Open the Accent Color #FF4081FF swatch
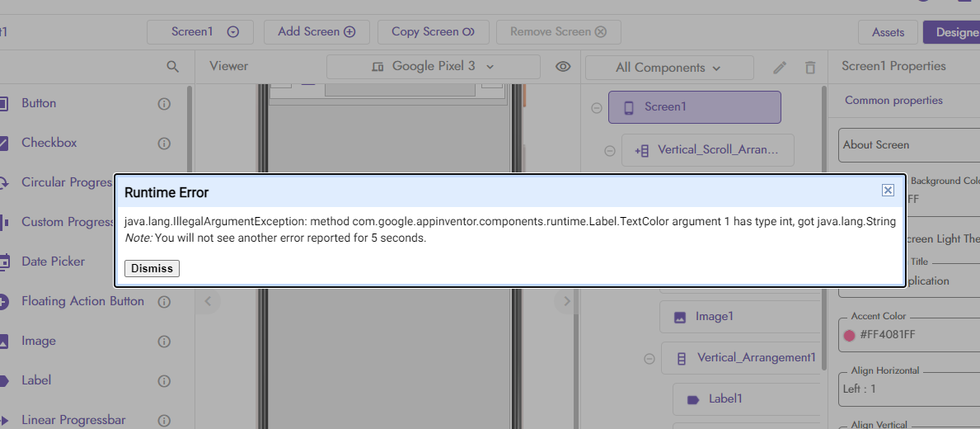The image size is (980, 429). click(x=850, y=335)
